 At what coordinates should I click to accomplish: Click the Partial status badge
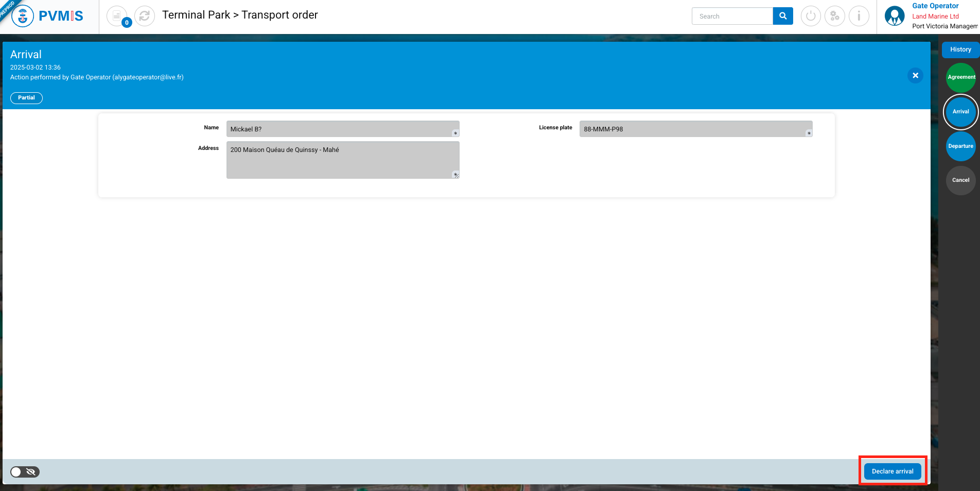click(x=26, y=98)
